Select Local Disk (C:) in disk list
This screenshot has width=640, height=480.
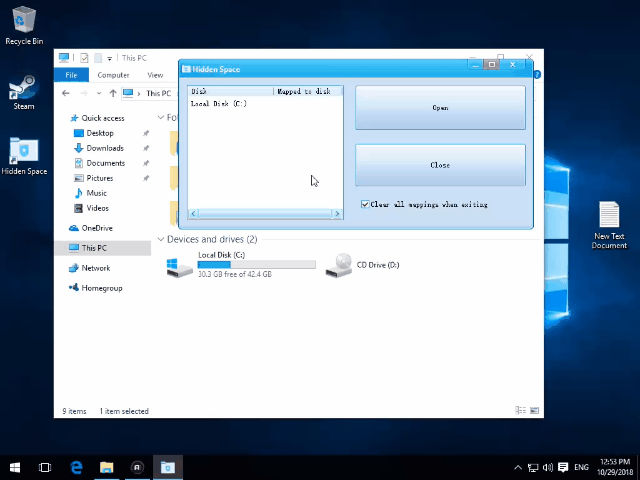click(x=219, y=104)
